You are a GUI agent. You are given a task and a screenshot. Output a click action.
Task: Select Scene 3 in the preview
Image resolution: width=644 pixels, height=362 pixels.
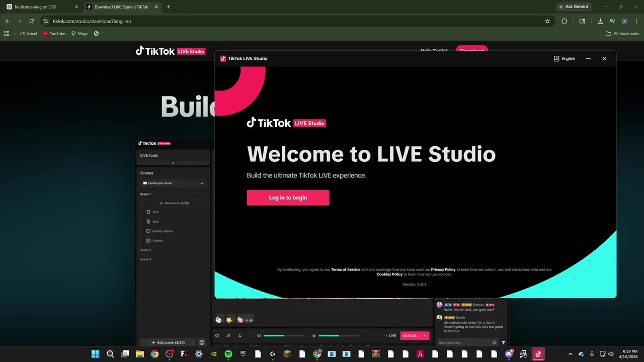pyautogui.click(x=145, y=259)
